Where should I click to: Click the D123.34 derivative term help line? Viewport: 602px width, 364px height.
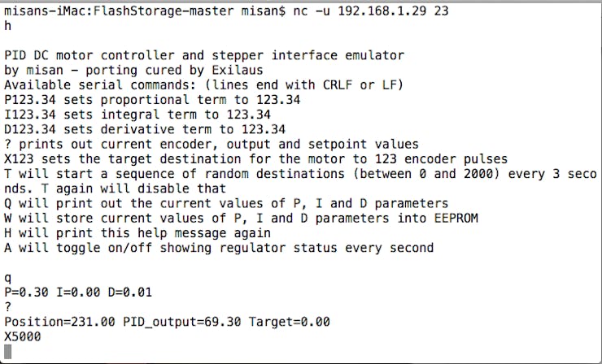pos(145,129)
